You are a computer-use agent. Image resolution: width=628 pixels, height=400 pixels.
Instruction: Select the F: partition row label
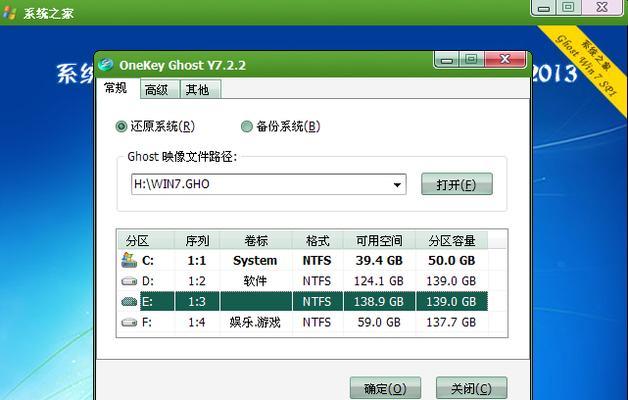click(147, 322)
